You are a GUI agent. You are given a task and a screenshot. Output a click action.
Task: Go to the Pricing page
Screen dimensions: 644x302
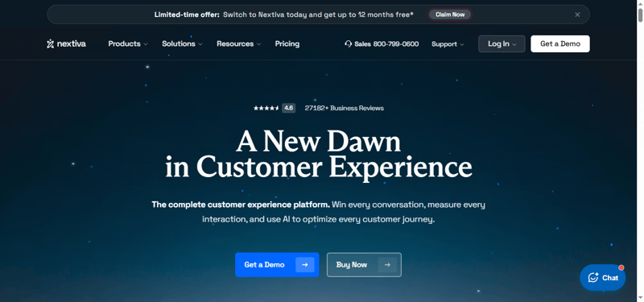pos(287,43)
